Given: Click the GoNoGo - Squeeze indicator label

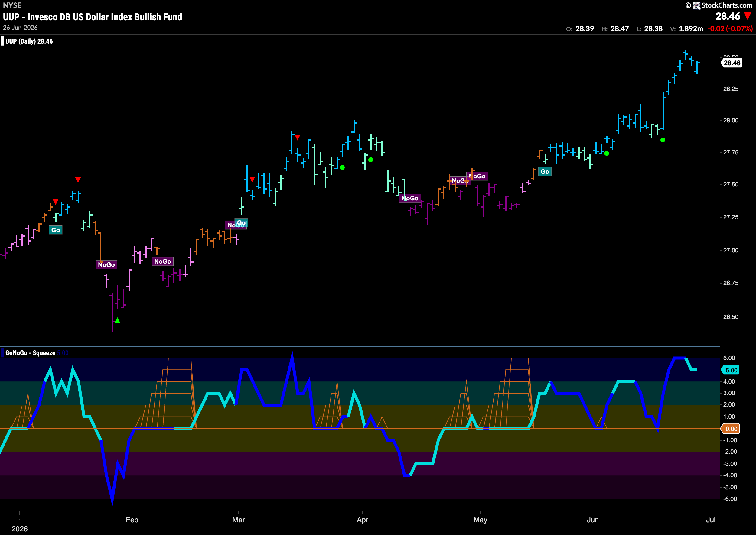Looking at the screenshot, I should [x=30, y=353].
